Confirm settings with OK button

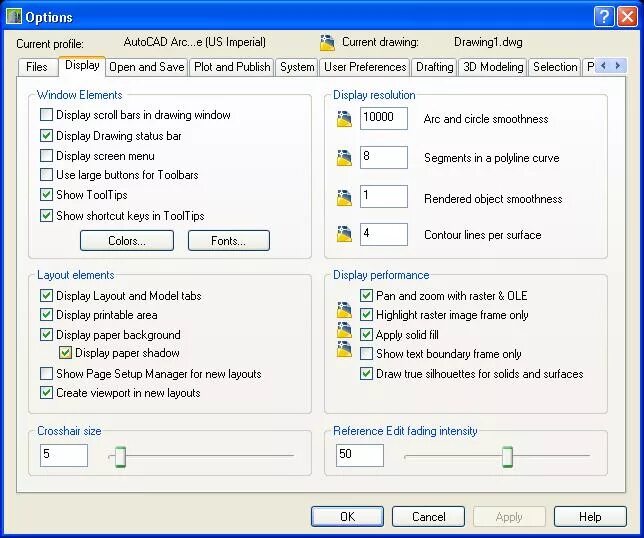[347, 516]
